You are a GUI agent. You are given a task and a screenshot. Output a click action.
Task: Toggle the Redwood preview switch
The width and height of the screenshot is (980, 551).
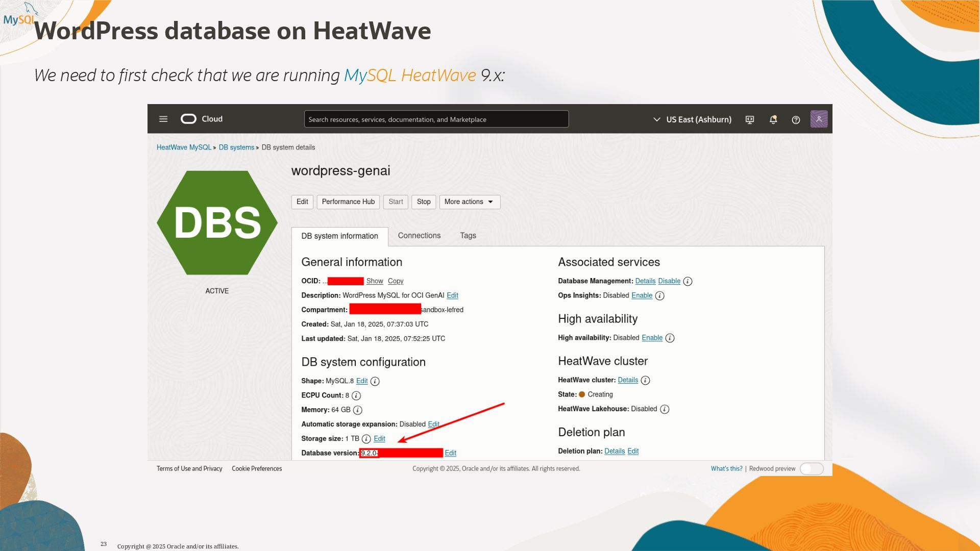(812, 469)
